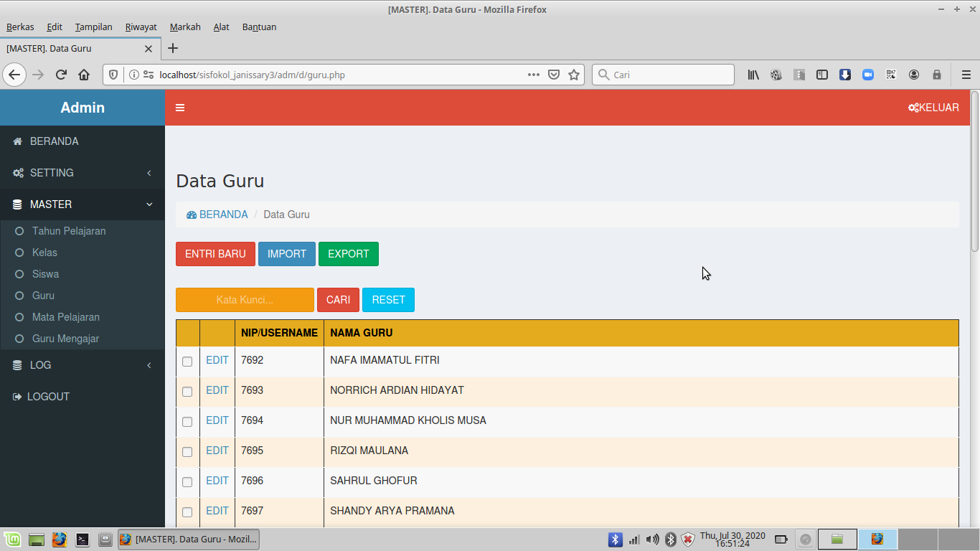Open the network signal tray icon
The height and width of the screenshot is (551, 980).
[634, 540]
